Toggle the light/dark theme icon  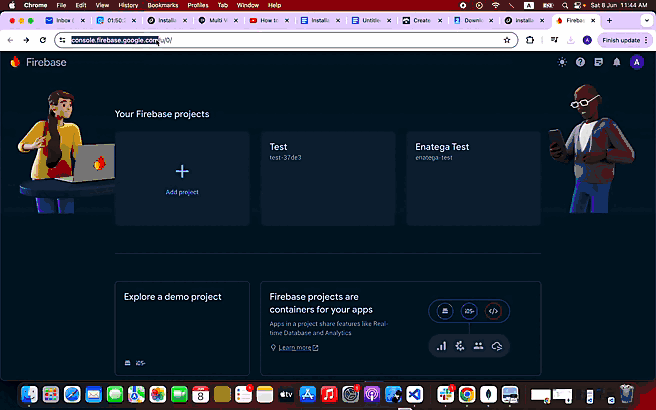563,62
